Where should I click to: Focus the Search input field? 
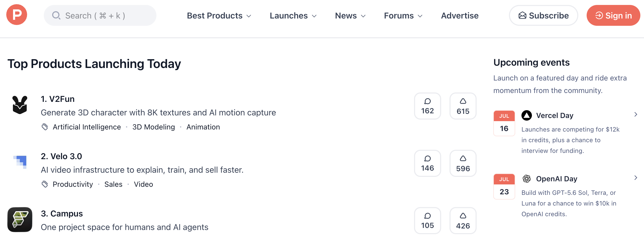coord(100,15)
